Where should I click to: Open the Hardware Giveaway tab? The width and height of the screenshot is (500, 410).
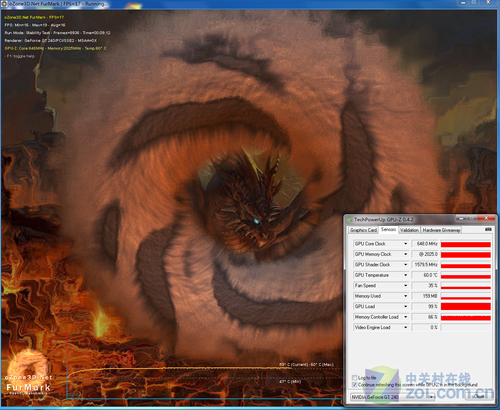pos(441,230)
